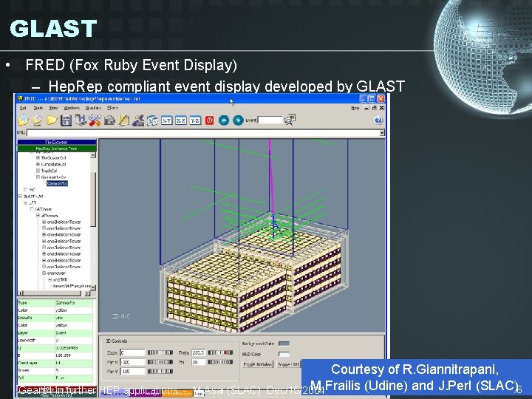
Task: Click the yellow notepad icon
Action: coord(123,120)
